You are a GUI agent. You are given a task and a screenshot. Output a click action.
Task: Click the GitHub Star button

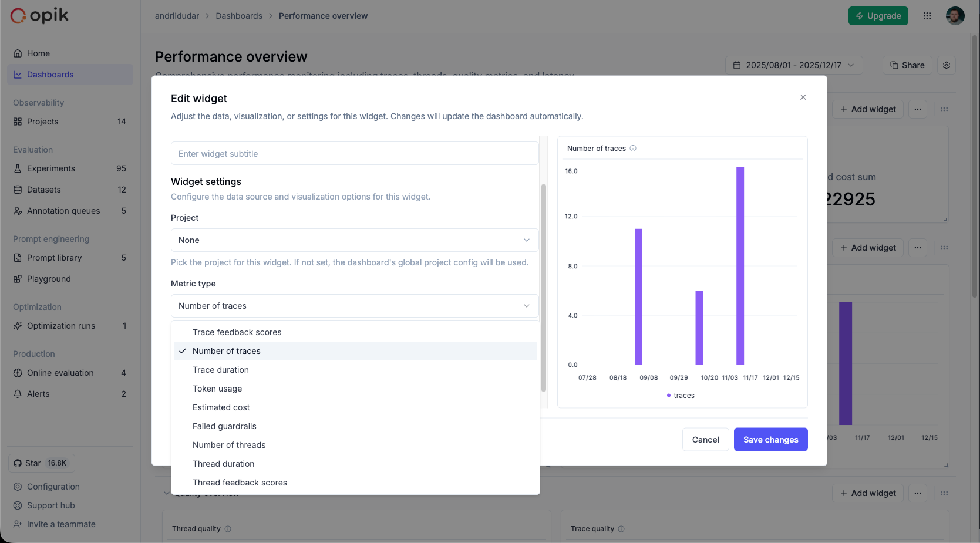click(x=41, y=463)
